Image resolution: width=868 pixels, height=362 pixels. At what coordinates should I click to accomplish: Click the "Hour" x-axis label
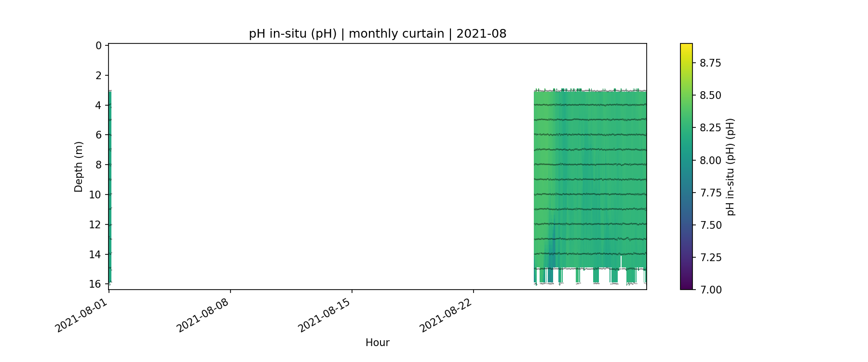[377, 343]
